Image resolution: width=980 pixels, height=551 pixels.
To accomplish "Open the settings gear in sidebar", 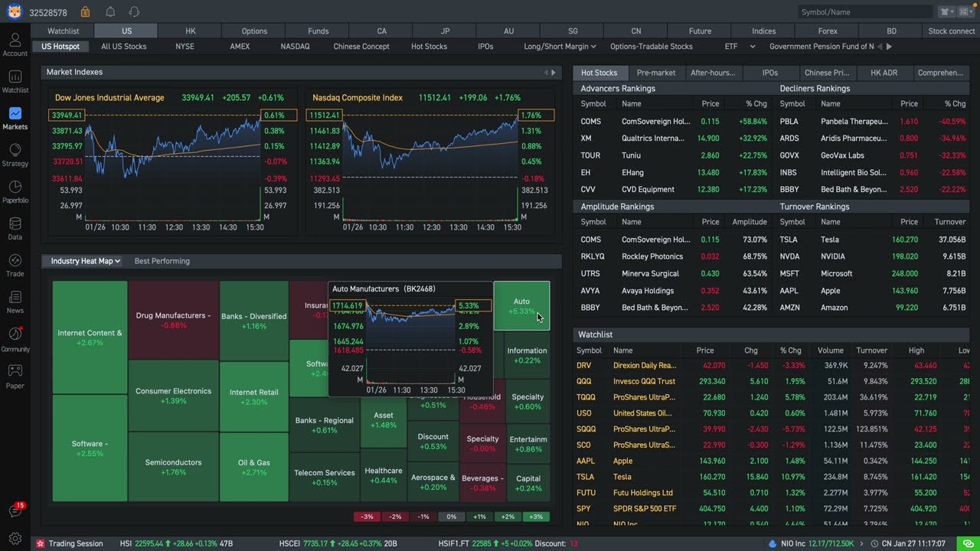I will pyautogui.click(x=15, y=539).
